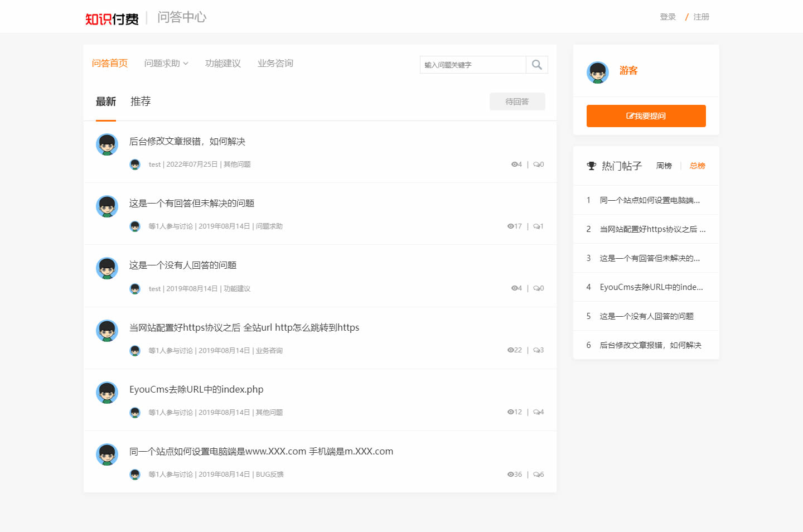
Task: Show the 总榜 overall ranking
Action: point(698,166)
